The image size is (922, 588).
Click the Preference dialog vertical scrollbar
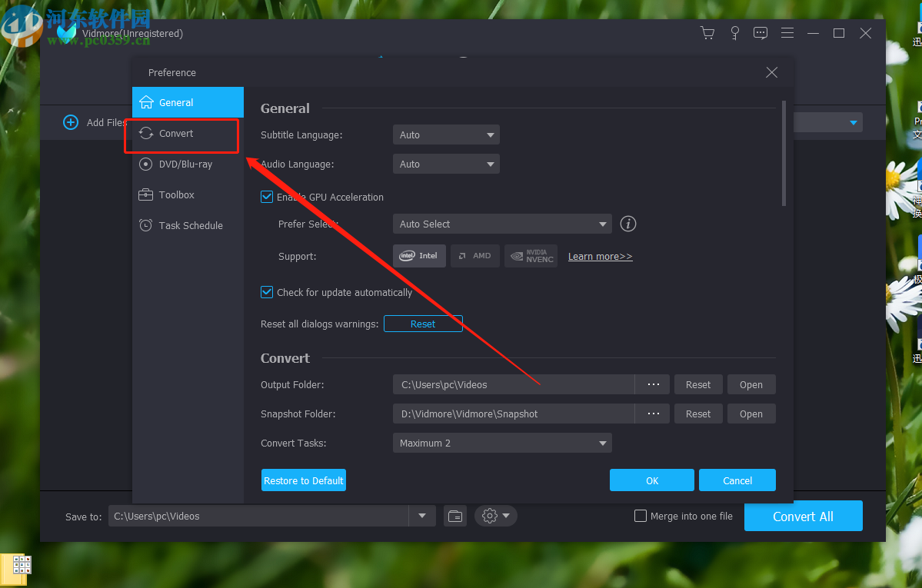[x=784, y=153]
